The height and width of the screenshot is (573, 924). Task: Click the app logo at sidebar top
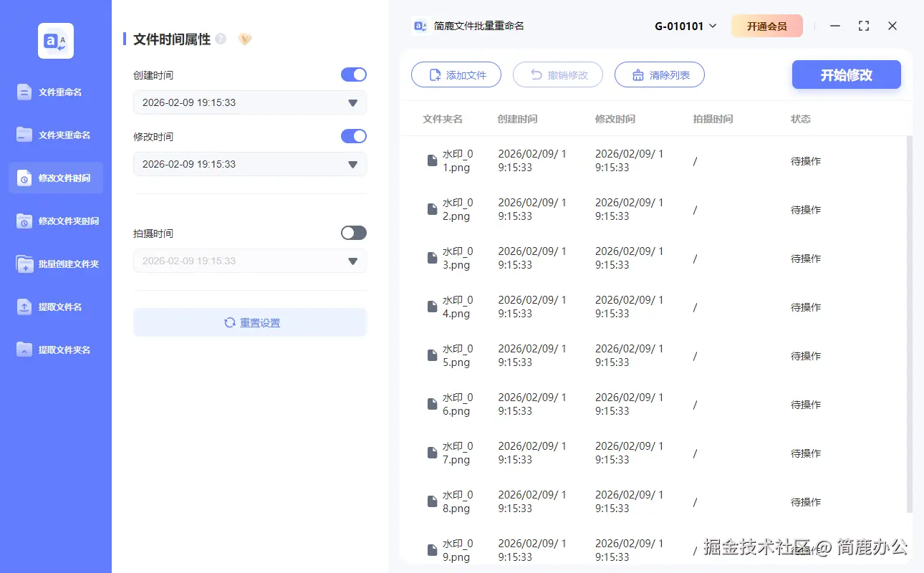tap(55, 41)
